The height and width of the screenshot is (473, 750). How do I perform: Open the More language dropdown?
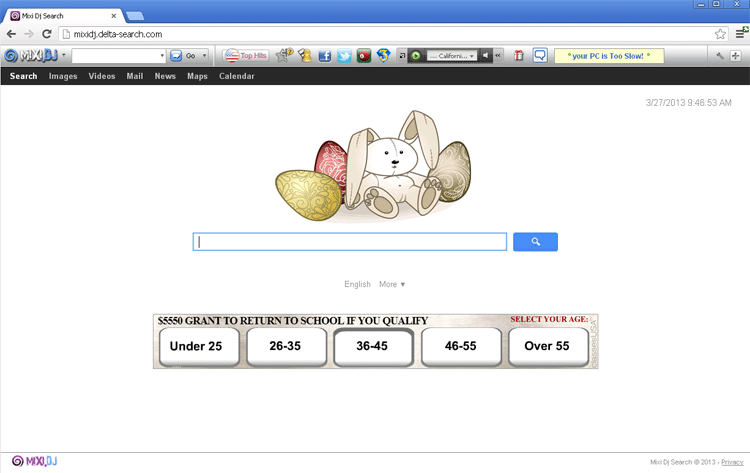click(x=392, y=284)
